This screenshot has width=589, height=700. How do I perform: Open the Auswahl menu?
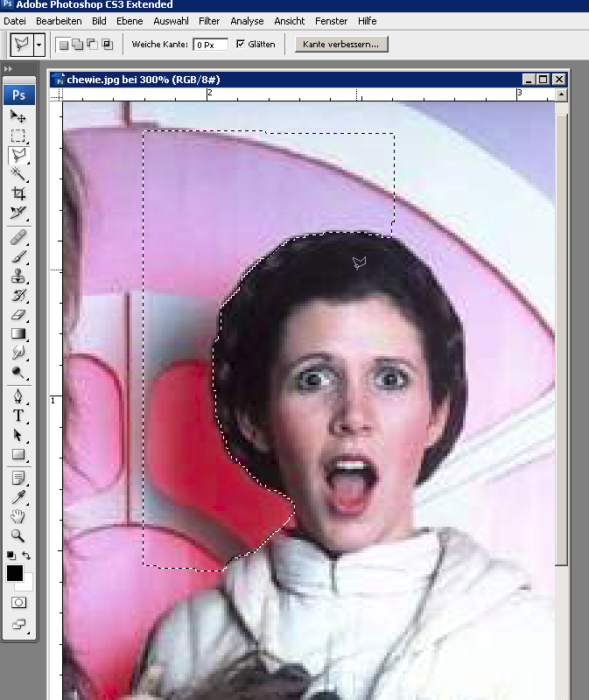point(171,21)
